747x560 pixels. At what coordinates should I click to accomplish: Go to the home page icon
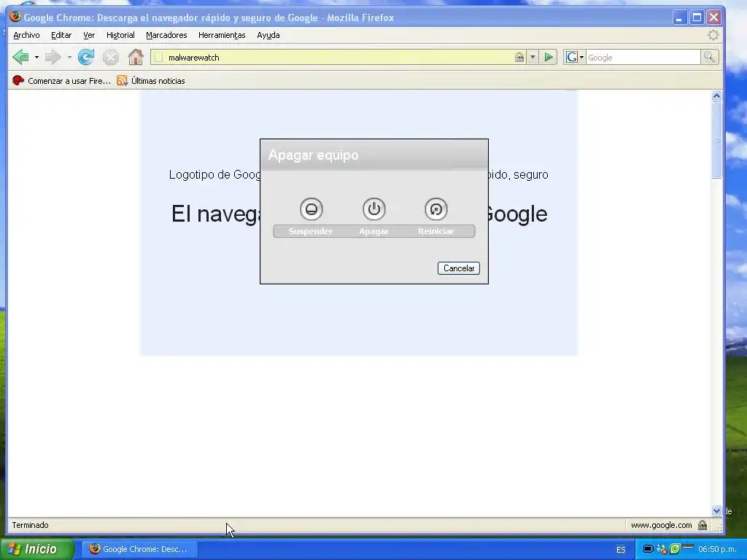point(135,58)
